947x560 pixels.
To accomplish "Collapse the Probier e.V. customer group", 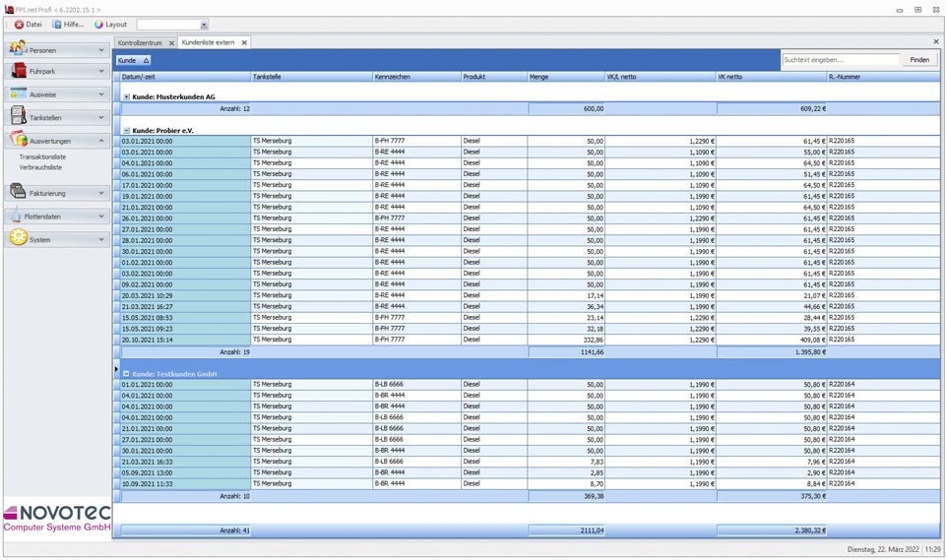I will (126, 130).
